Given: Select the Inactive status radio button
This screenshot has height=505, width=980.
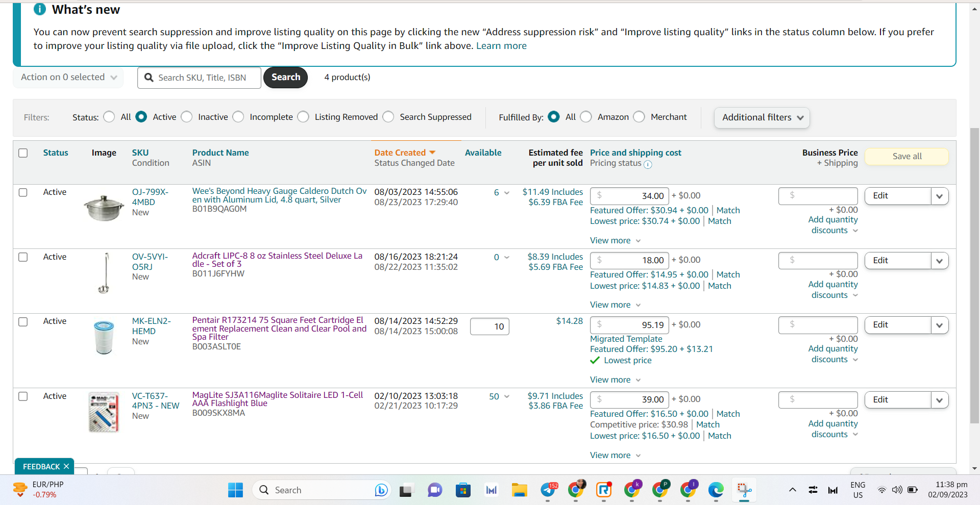Looking at the screenshot, I should (x=187, y=117).
